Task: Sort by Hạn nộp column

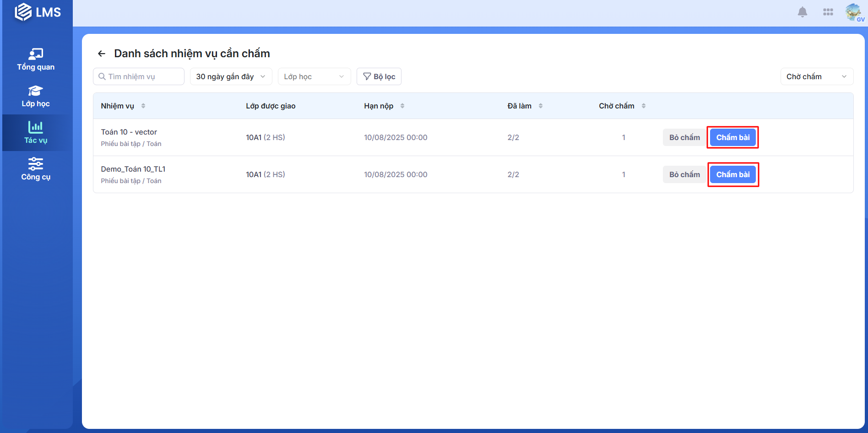Action: [x=402, y=106]
